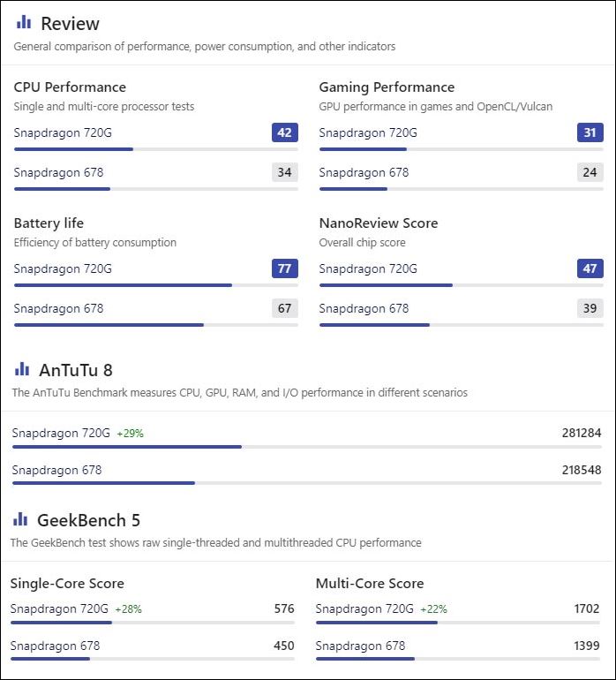Click the Battery life Snapdragon 678 progress bar

pos(156,325)
